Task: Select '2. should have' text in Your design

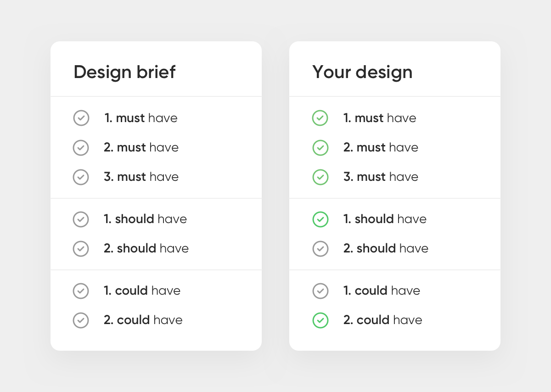Action: 386,248
